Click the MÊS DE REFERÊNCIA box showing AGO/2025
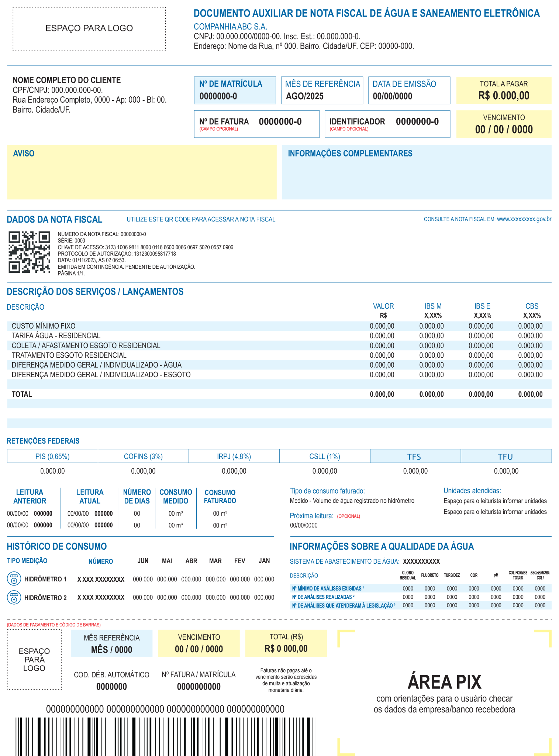 [322, 90]
